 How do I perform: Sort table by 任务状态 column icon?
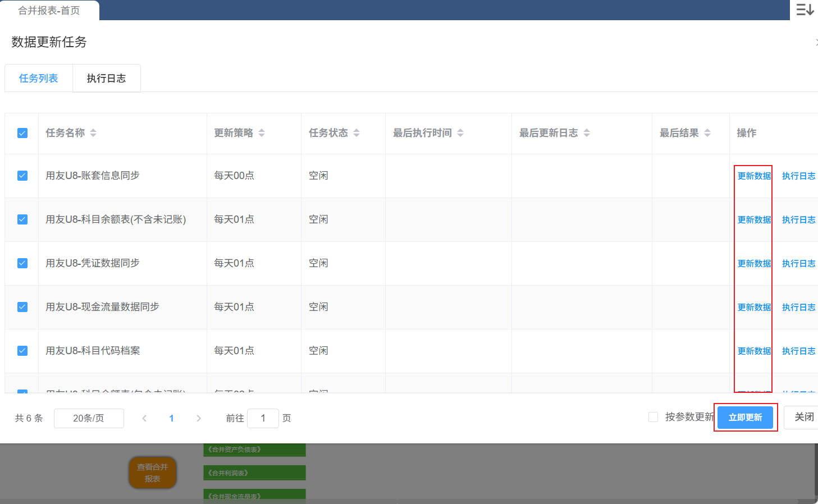tap(357, 133)
